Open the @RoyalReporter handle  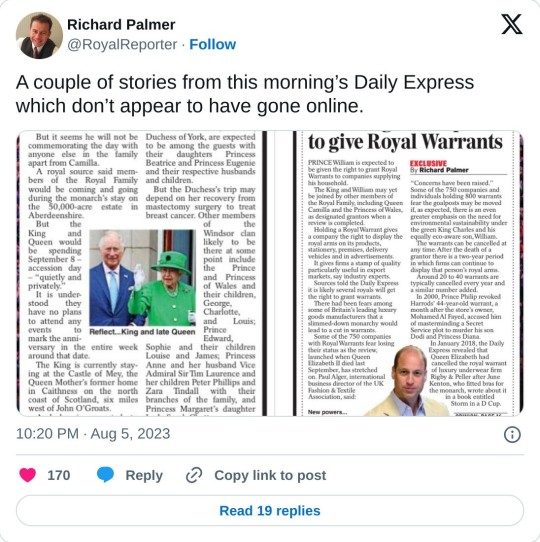[x=122, y=44]
